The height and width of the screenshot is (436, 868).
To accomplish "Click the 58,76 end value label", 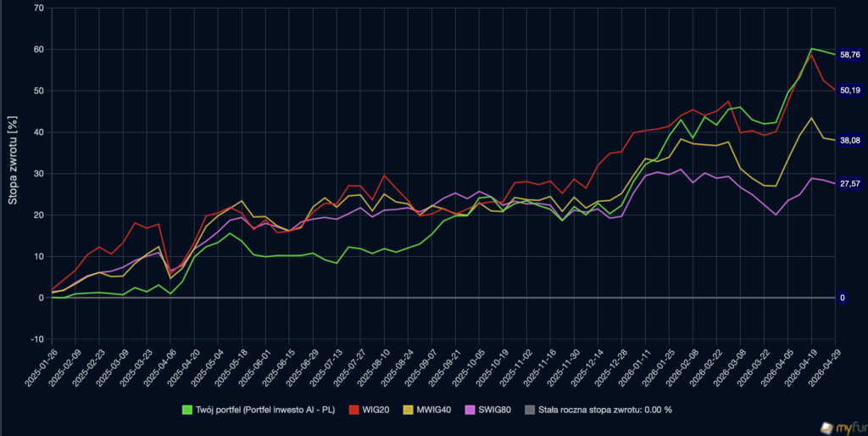I will (849, 54).
